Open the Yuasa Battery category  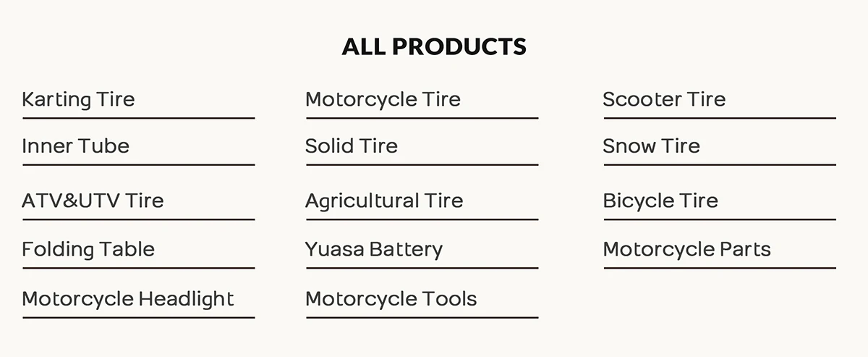click(373, 250)
